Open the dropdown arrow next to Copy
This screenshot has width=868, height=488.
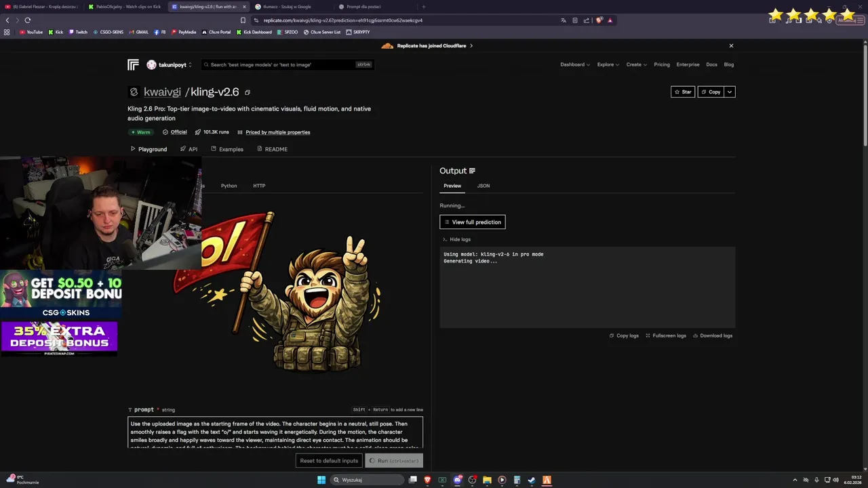coord(730,92)
